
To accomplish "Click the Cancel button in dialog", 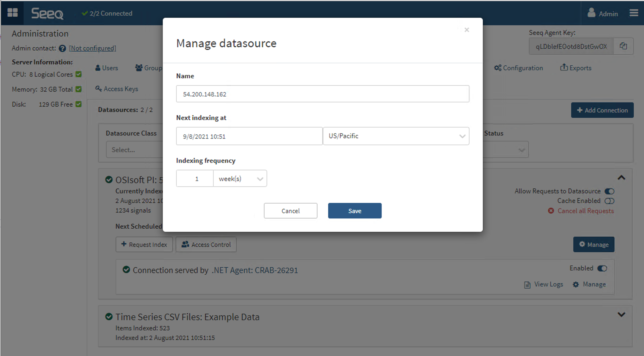I will (290, 211).
